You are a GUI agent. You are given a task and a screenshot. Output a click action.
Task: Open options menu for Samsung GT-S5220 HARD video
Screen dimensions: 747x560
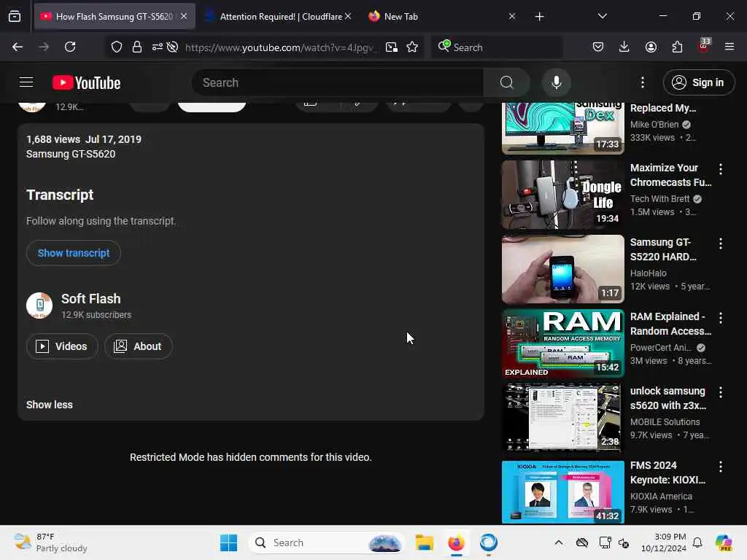[720, 244]
